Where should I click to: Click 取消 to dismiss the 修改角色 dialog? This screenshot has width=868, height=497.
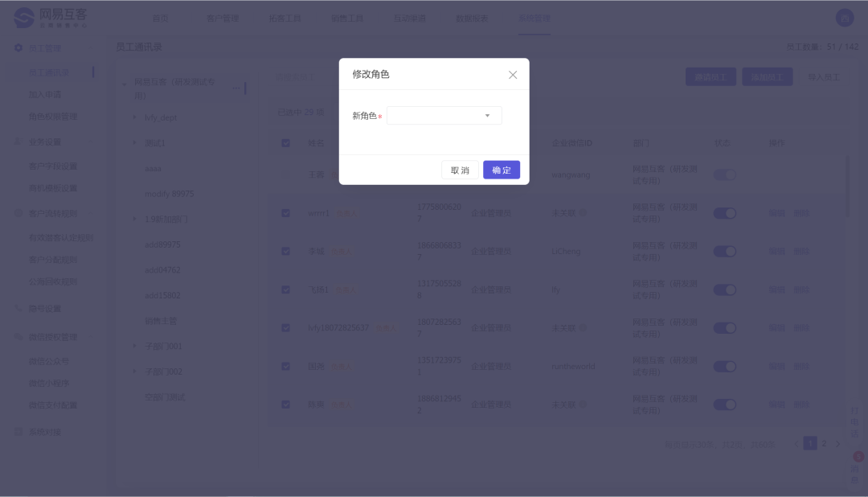click(459, 170)
